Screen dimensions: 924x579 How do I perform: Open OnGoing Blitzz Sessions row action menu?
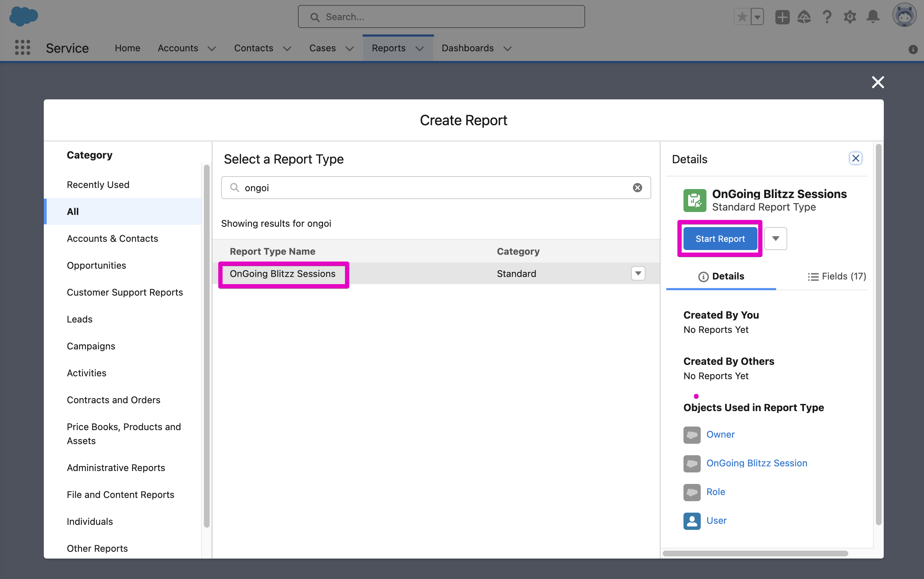(x=638, y=273)
